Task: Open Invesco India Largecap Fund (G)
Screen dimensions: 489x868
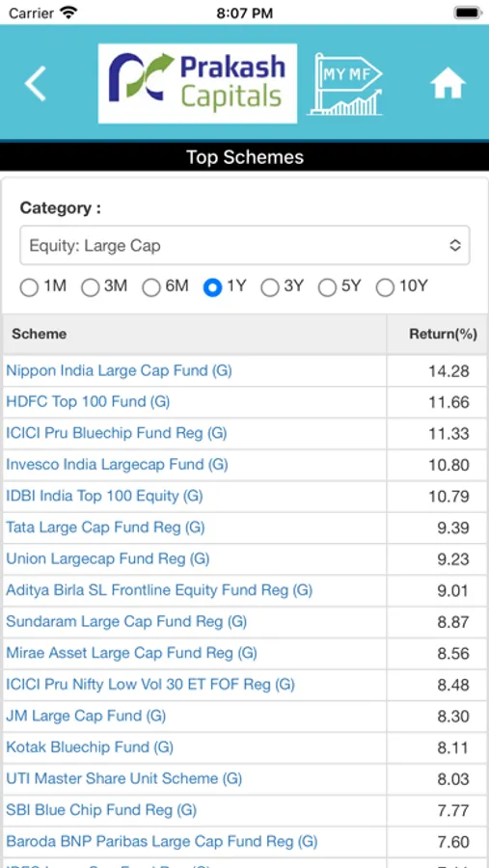Action: point(117,464)
